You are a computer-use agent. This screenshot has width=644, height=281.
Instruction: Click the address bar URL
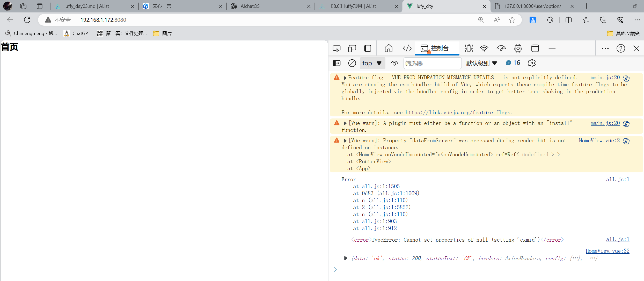(x=103, y=20)
